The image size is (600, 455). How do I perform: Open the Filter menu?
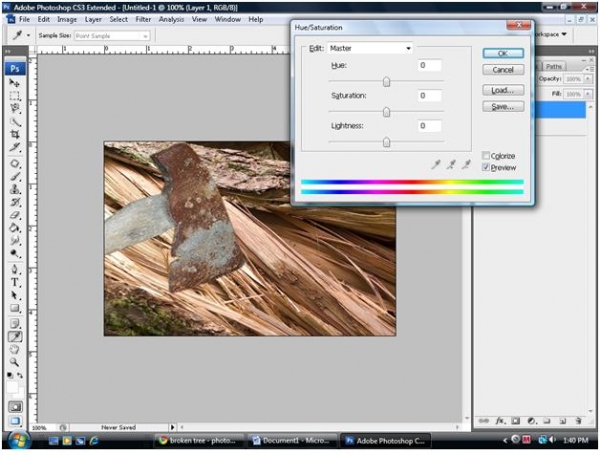coord(143,19)
